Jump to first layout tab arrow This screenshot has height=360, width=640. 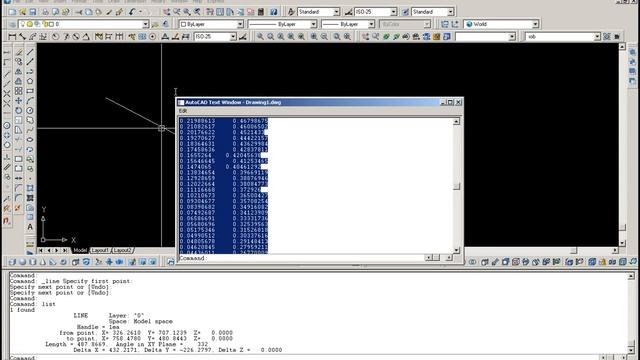click(x=41, y=250)
